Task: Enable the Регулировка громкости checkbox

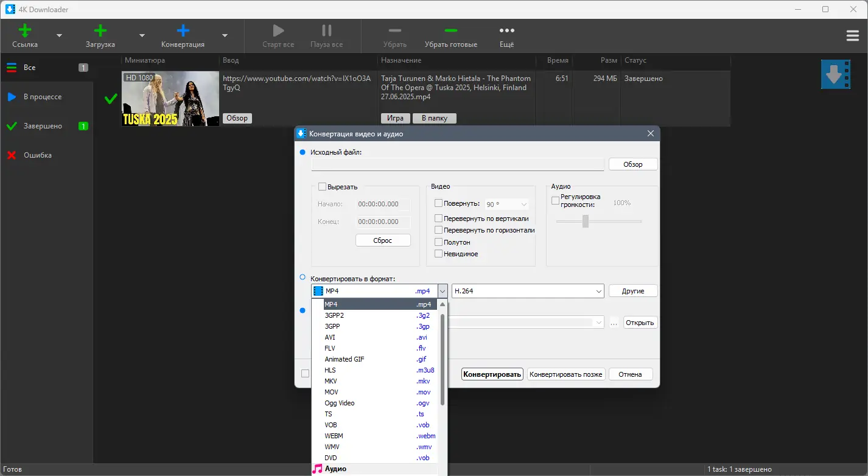Action: click(555, 200)
